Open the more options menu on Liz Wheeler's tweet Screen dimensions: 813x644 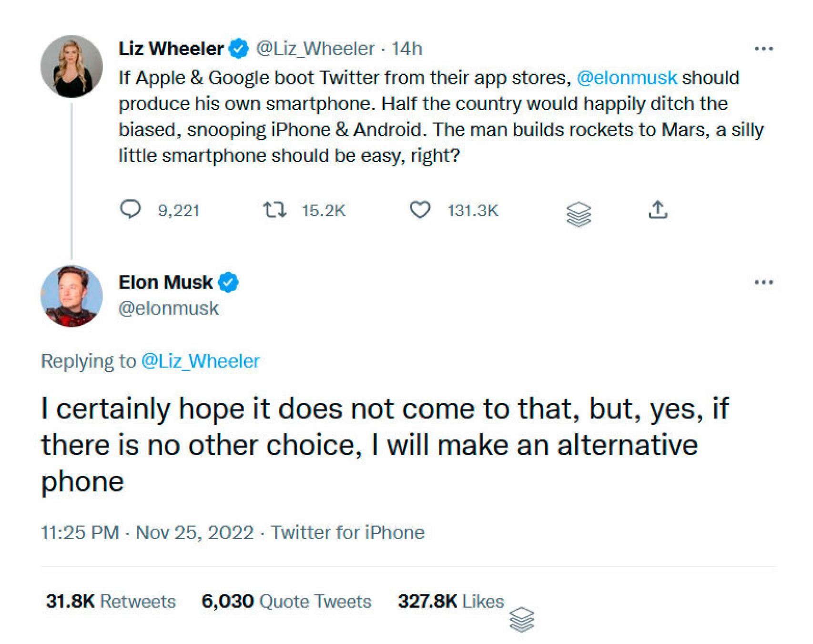763,49
